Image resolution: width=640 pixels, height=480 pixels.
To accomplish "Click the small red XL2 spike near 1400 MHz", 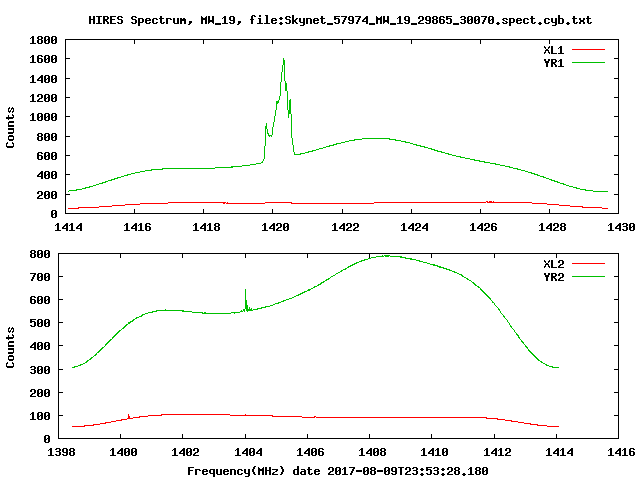I will click(128, 416).
